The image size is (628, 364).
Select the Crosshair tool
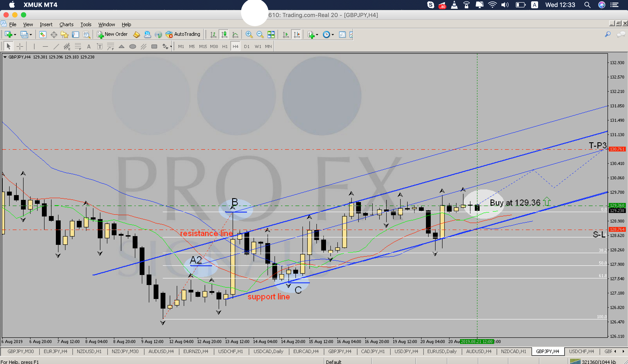[20, 46]
